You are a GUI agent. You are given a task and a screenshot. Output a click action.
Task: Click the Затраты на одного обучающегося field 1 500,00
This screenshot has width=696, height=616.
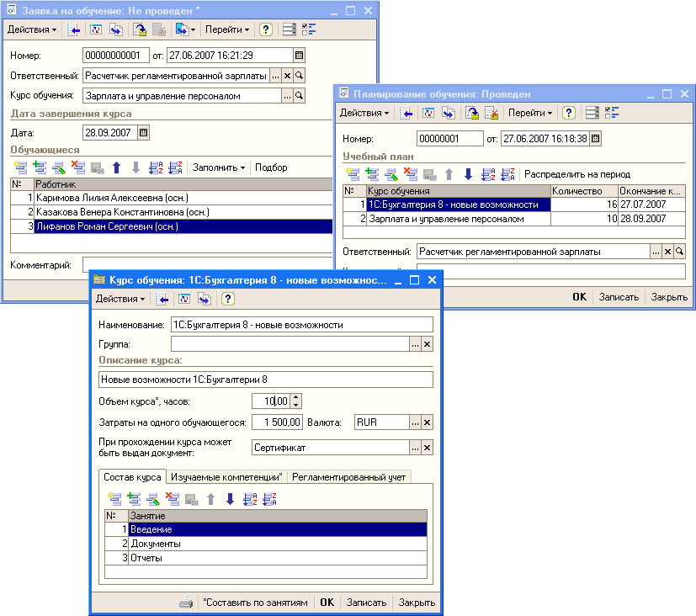point(277,422)
